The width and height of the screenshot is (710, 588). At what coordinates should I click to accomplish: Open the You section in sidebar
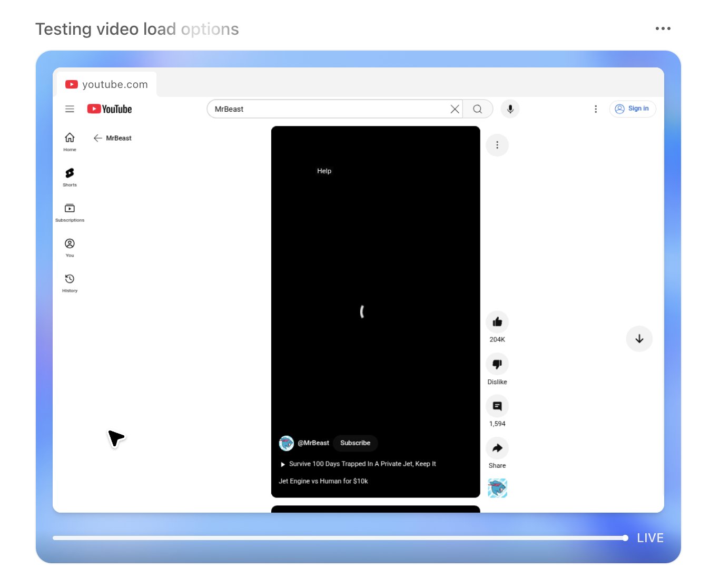(70, 248)
